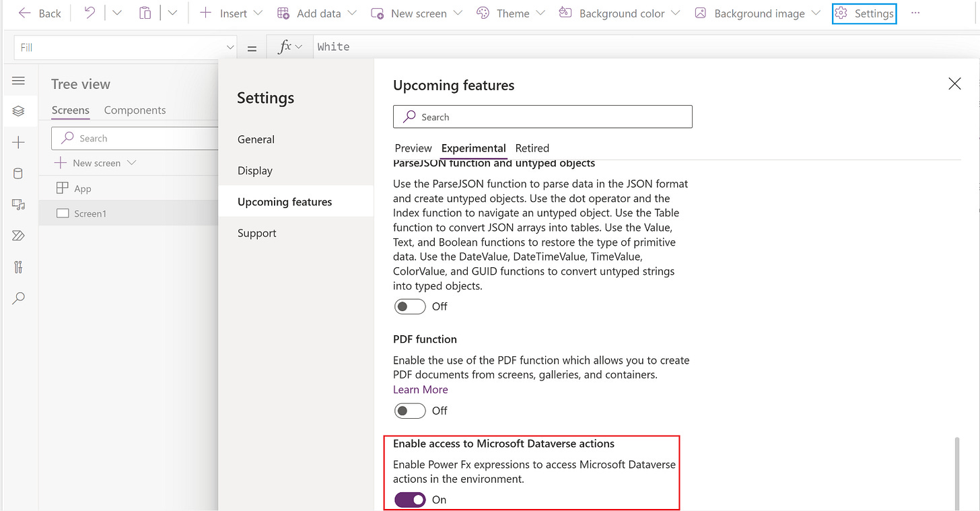Click the Back arrow button

coord(39,13)
